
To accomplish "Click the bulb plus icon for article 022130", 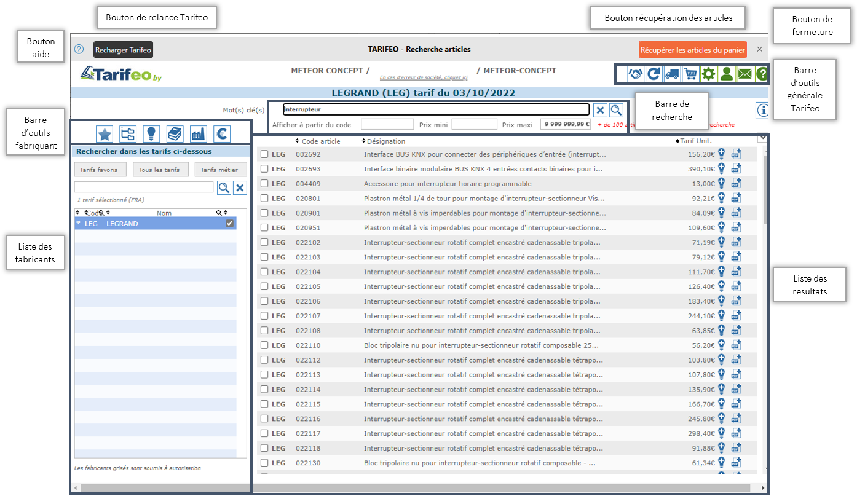I will coord(722,462).
